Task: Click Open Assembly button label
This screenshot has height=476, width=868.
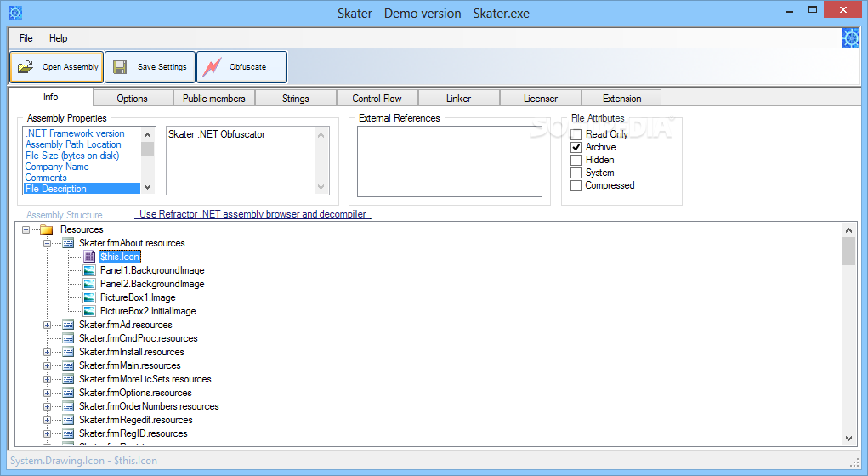Action: [x=71, y=67]
